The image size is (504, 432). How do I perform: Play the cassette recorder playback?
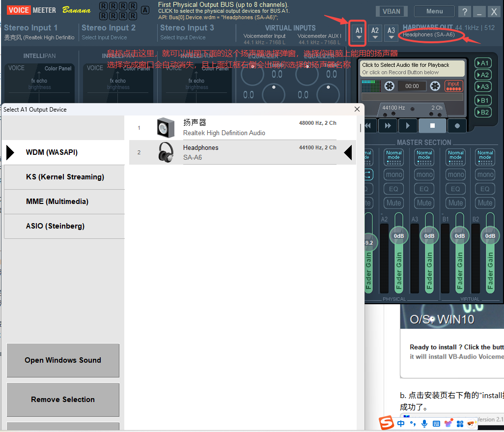[408, 125]
